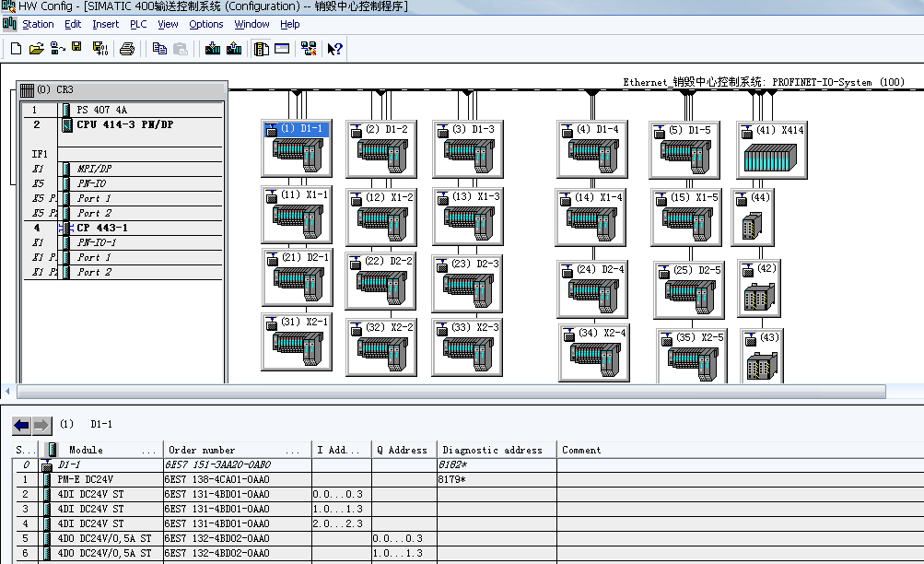Image resolution: width=924 pixels, height=564 pixels.
Task: Click the Save toolbar icon
Action: [x=76, y=47]
